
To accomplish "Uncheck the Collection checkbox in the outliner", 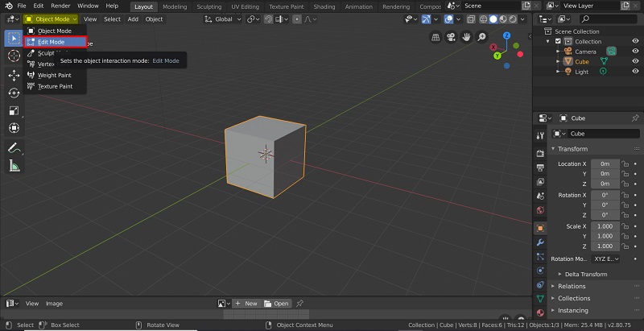I will pos(557,41).
